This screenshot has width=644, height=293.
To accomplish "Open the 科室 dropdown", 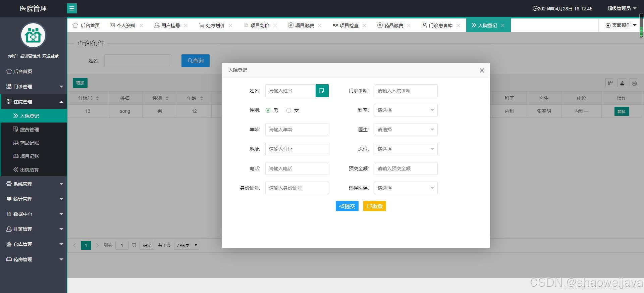I will tap(406, 110).
